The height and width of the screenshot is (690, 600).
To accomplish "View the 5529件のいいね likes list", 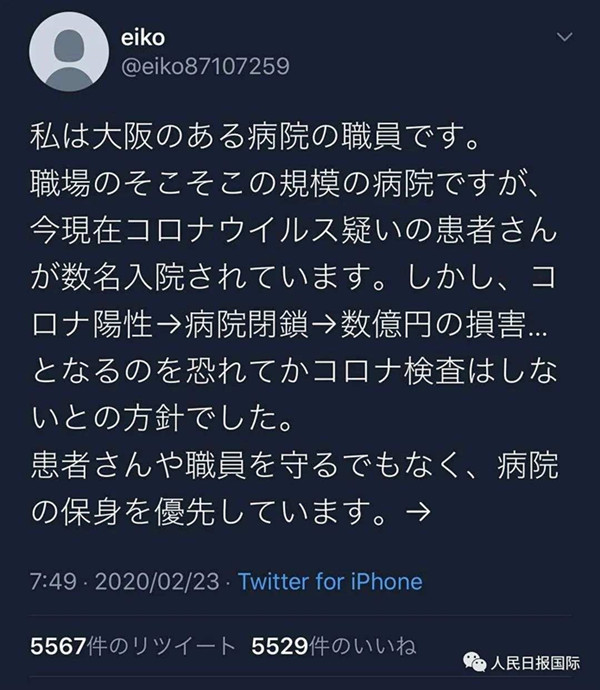I will 328,645.
